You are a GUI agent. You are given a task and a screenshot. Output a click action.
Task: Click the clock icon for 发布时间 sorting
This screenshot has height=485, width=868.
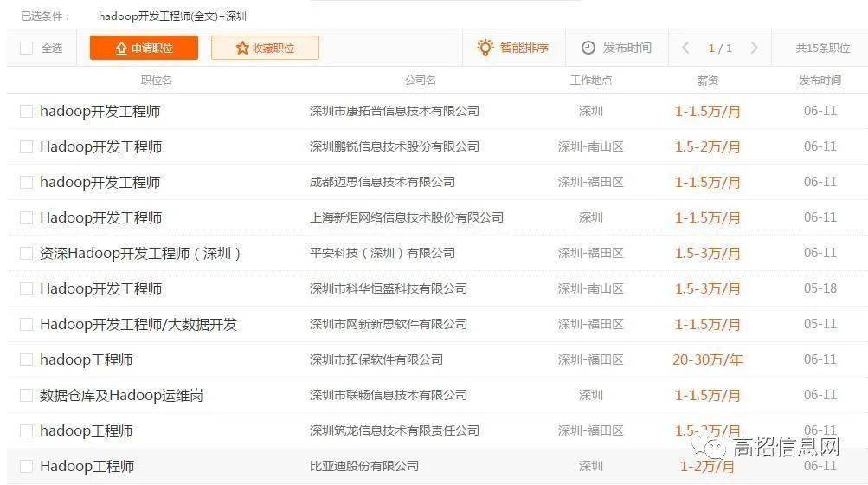coord(588,48)
